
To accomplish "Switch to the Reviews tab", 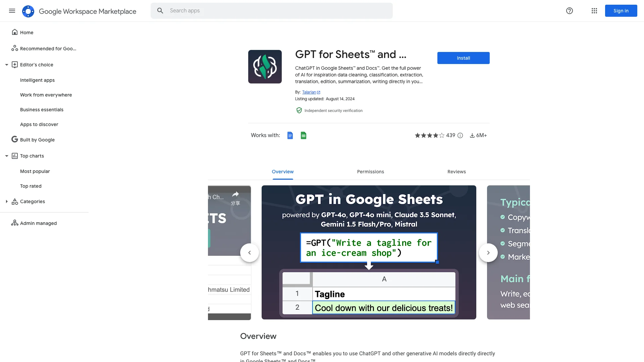I will pyautogui.click(x=457, y=172).
